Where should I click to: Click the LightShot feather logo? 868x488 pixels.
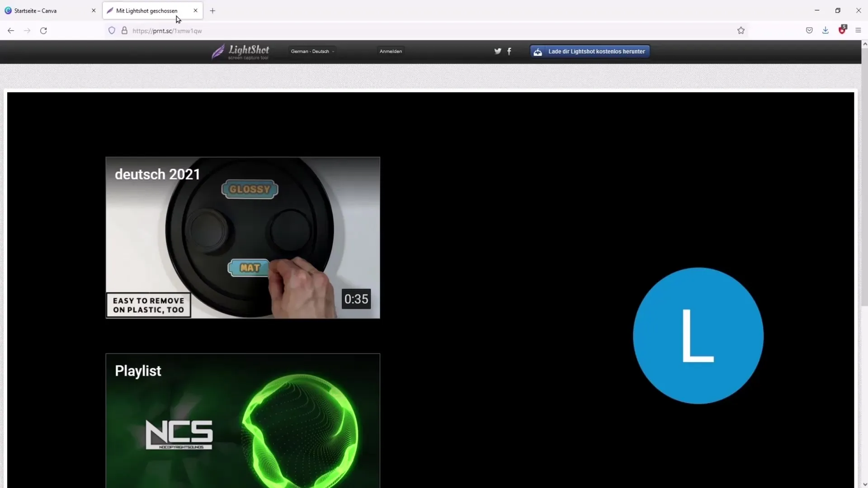241,52
